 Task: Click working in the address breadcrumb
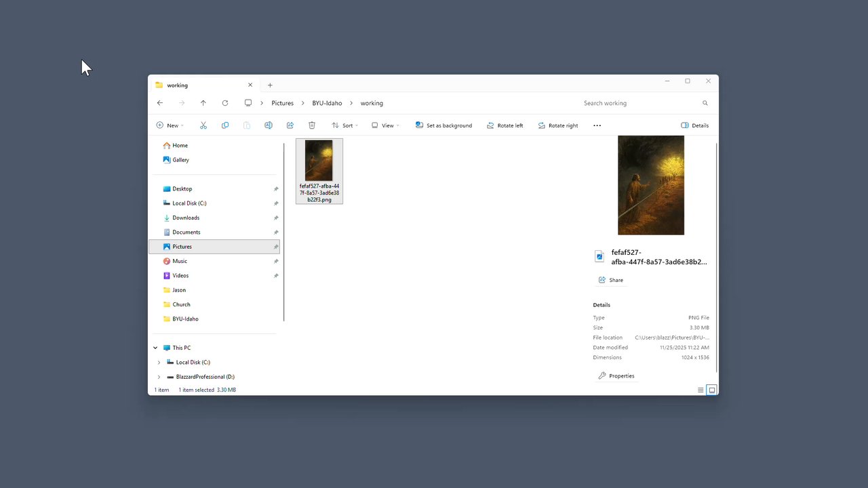(372, 103)
